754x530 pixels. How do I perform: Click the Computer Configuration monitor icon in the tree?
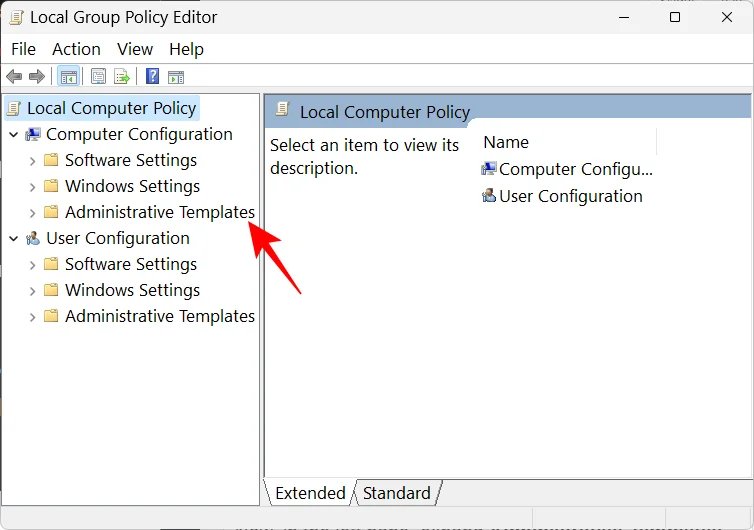(33, 134)
